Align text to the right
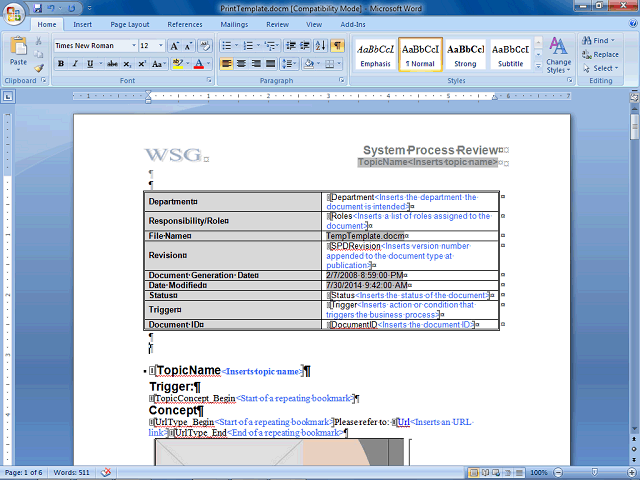 point(256,64)
